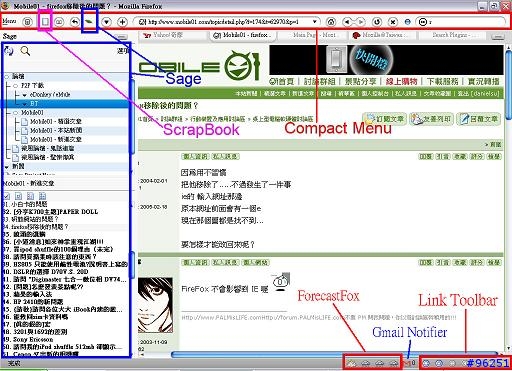This screenshot has height=371, width=512.
Task: Click in the URL address field
Action: coord(228,22)
